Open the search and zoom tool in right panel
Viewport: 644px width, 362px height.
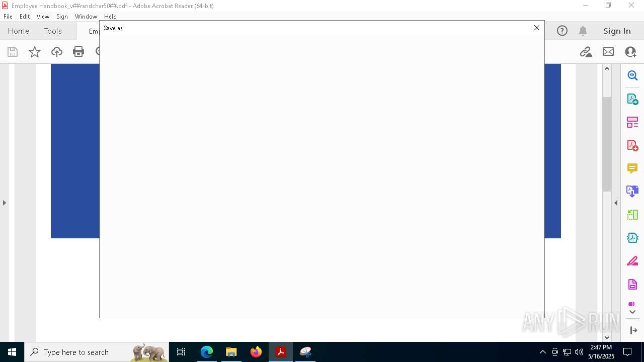pos(632,75)
